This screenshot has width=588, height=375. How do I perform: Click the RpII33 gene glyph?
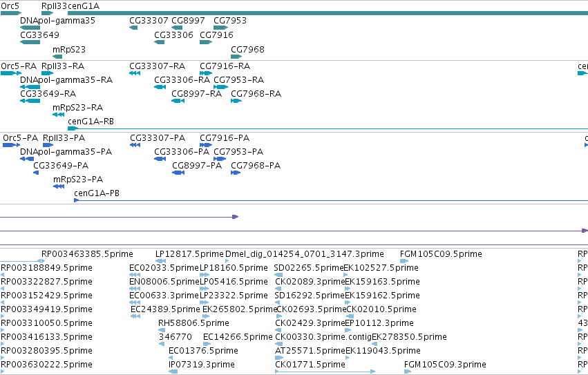pyautogui.click(x=47, y=13)
